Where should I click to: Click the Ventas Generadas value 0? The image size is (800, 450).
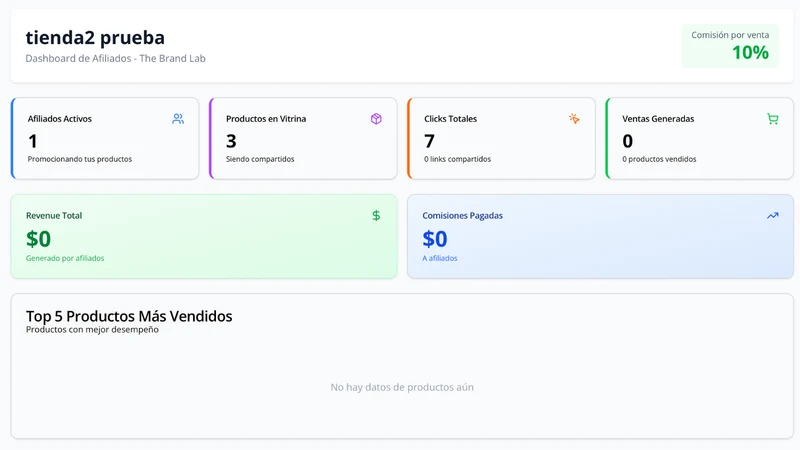pyautogui.click(x=628, y=141)
